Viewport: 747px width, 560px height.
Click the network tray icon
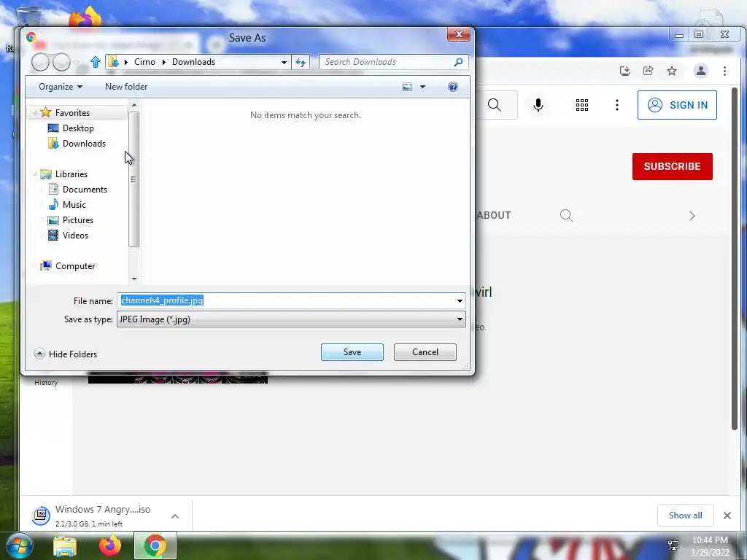[673, 545]
